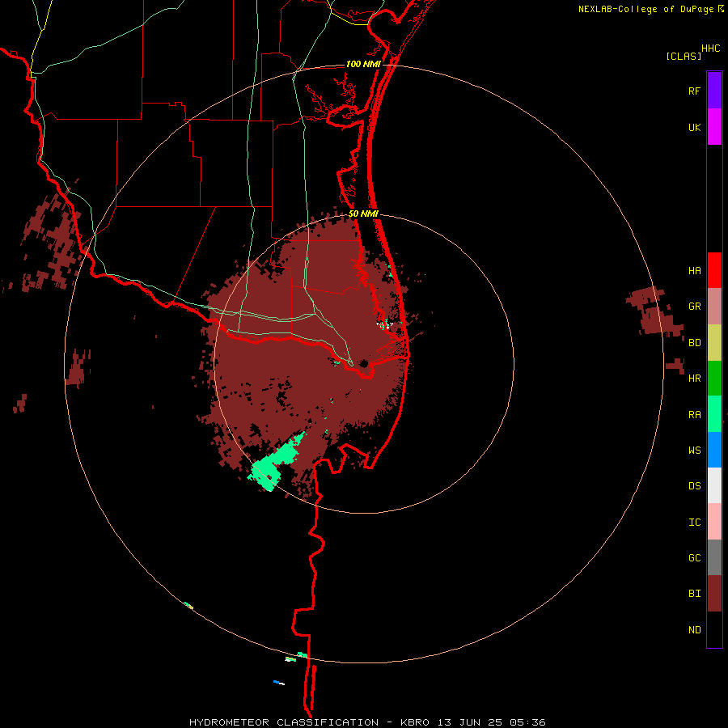Click the UK magenta legend swatch
728x728 pixels.
point(714,127)
